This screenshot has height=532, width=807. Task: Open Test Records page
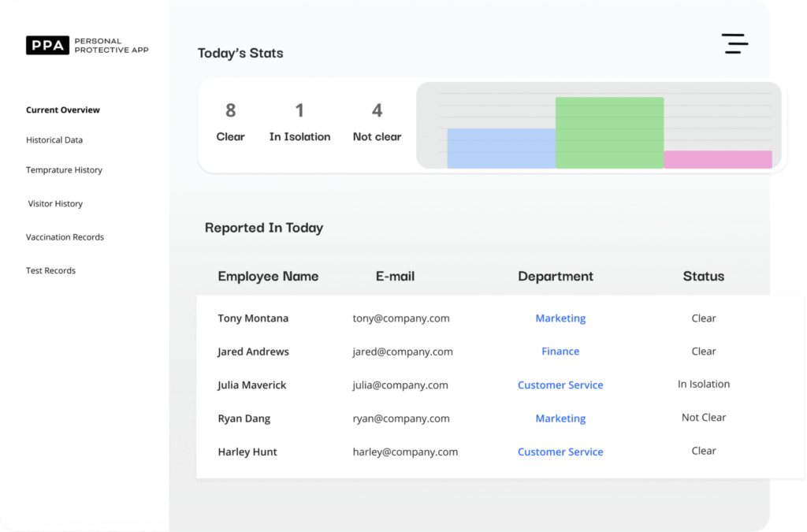click(x=50, y=271)
